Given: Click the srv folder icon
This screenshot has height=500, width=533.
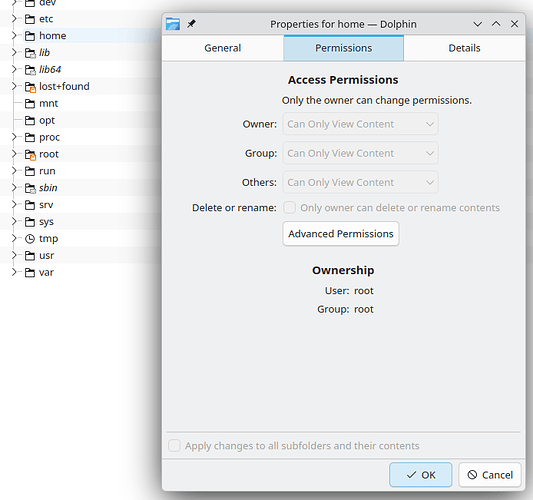Looking at the screenshot, I should point(30,205).
